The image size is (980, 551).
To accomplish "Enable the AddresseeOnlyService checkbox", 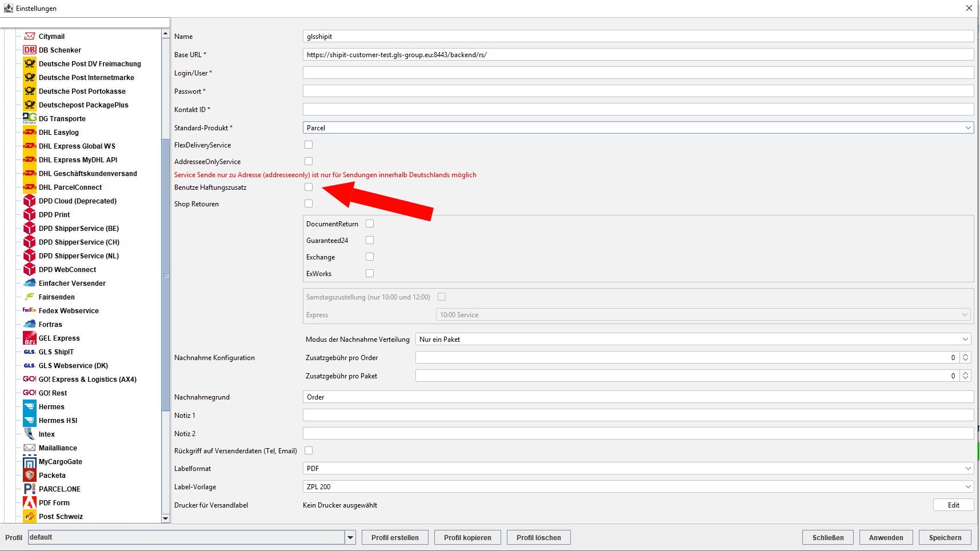I will point(309,161).
